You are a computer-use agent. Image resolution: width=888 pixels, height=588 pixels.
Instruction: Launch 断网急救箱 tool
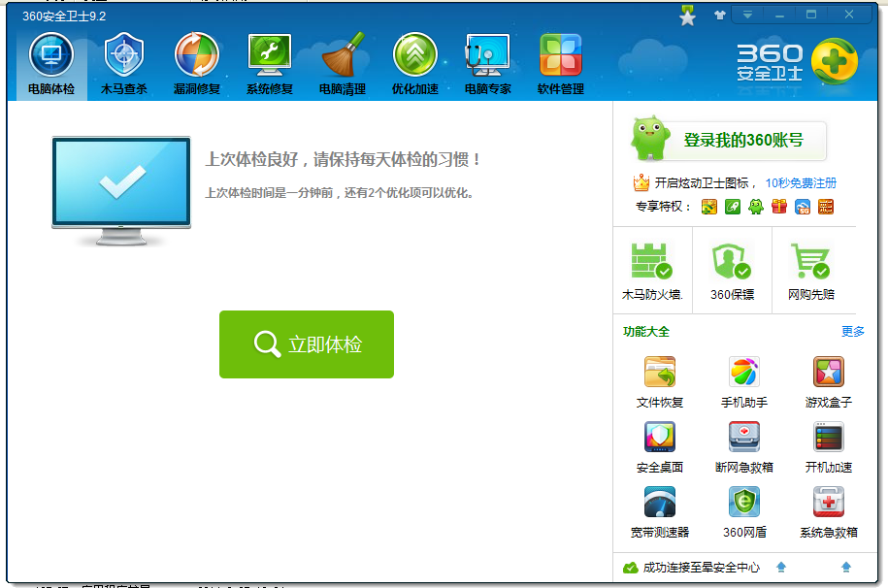[x=744, y=447]
